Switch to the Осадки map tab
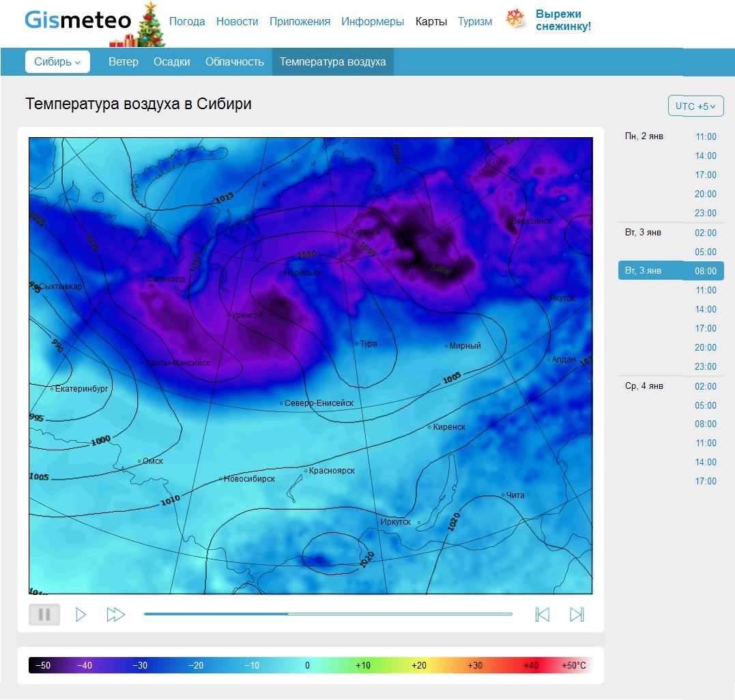The width and height of the screenshot is (735, 700). pyautogui.click(x=172, y=61)
